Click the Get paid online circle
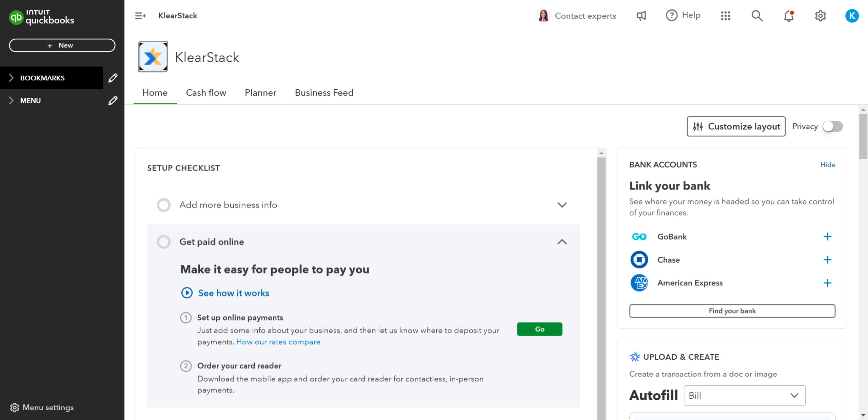Screen dimensions: 868x420 pos(164,242)
